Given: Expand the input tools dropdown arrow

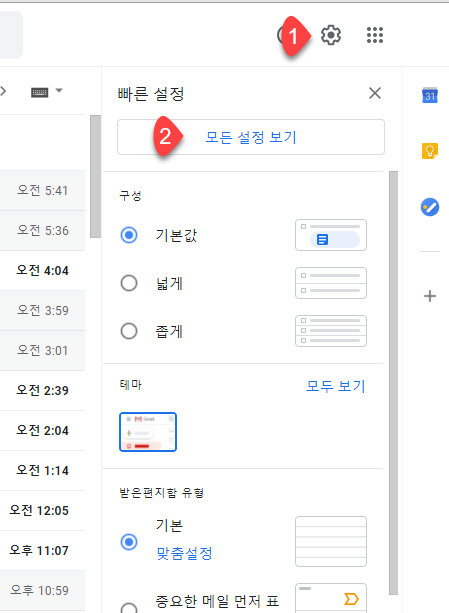Looking at the screenshot, I should coord(59,91).
